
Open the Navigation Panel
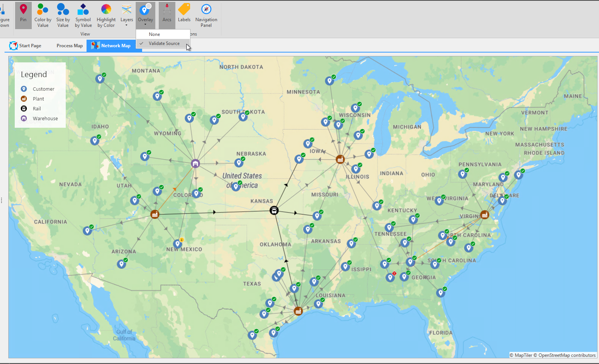coord(206,15)
